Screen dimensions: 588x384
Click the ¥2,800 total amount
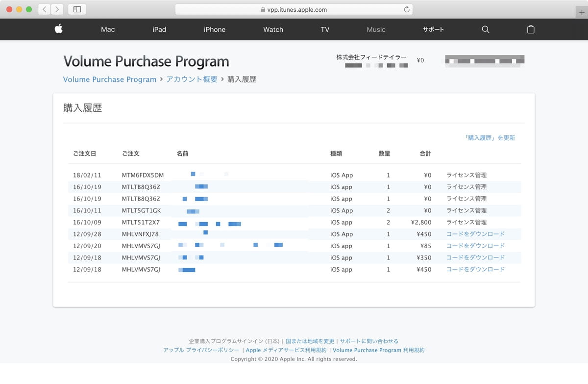[421, 222]
